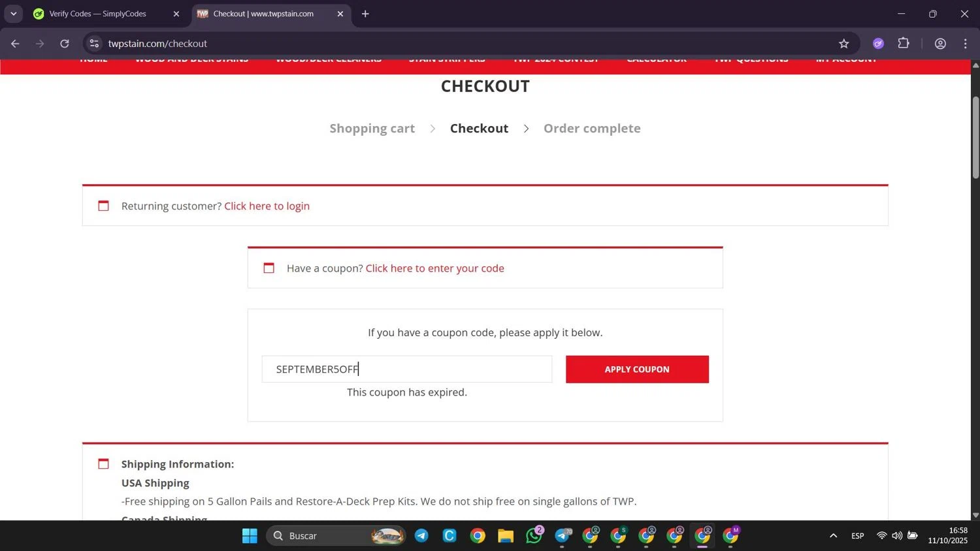Click 'Returning customer?' text
Screen dimensions: 980x551
click(x=171, y=206)
